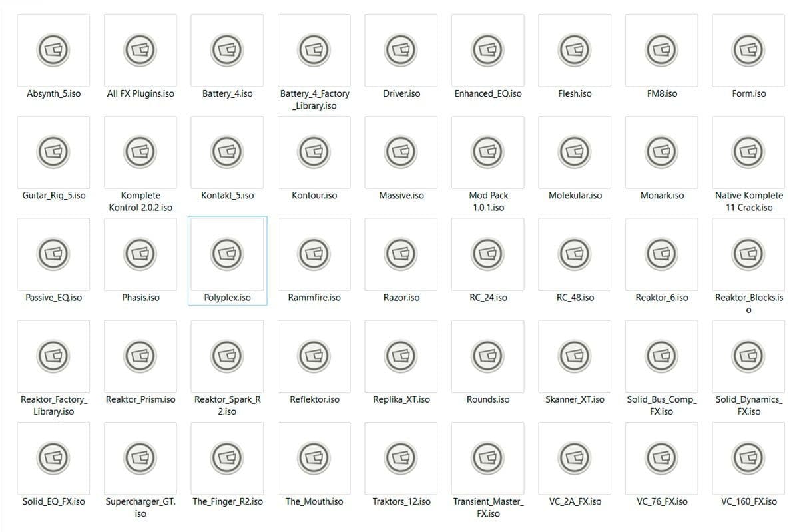Select the Supercharger_GT.iso file name

click(140, 507)
